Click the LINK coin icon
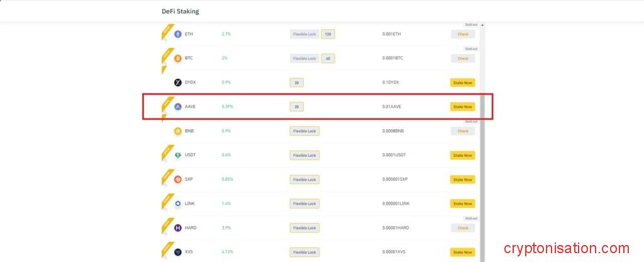 pyautogui.click(x=178, y=204)
